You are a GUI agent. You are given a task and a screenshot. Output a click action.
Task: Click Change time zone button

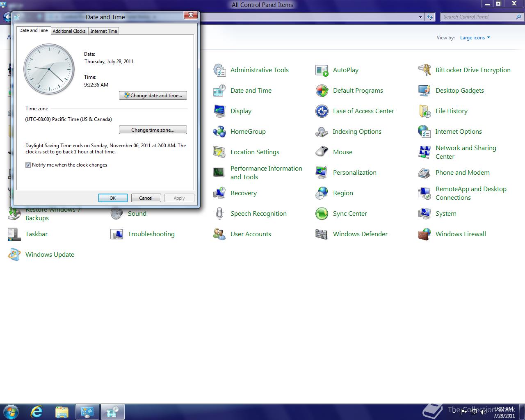coord(153,130)
